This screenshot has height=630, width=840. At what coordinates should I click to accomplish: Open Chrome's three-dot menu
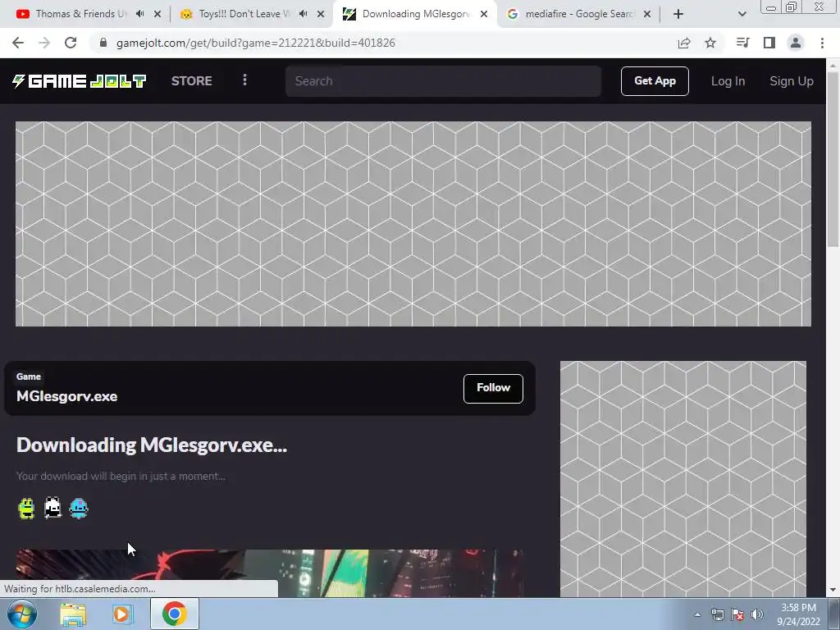[x=822, y=43]
